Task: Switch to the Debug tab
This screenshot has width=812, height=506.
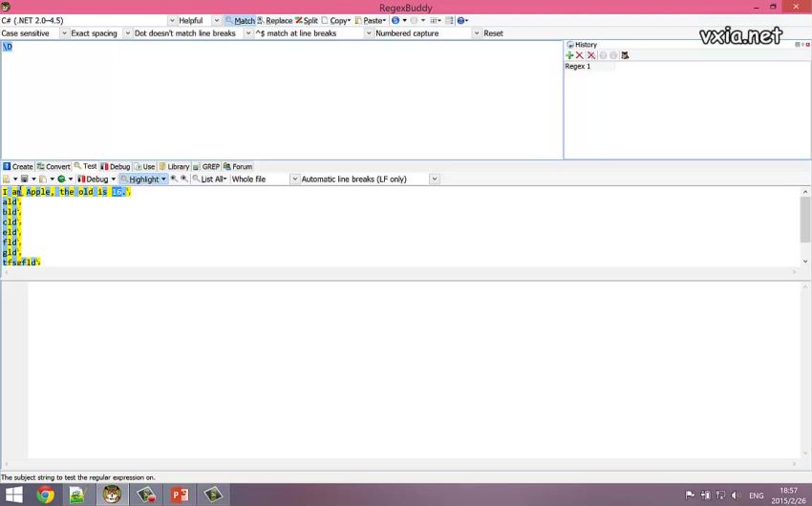Action: [x=115, y=166]
